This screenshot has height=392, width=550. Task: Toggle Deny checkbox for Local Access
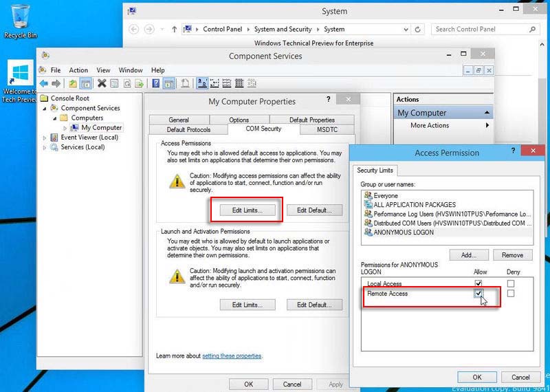point(511,283)
